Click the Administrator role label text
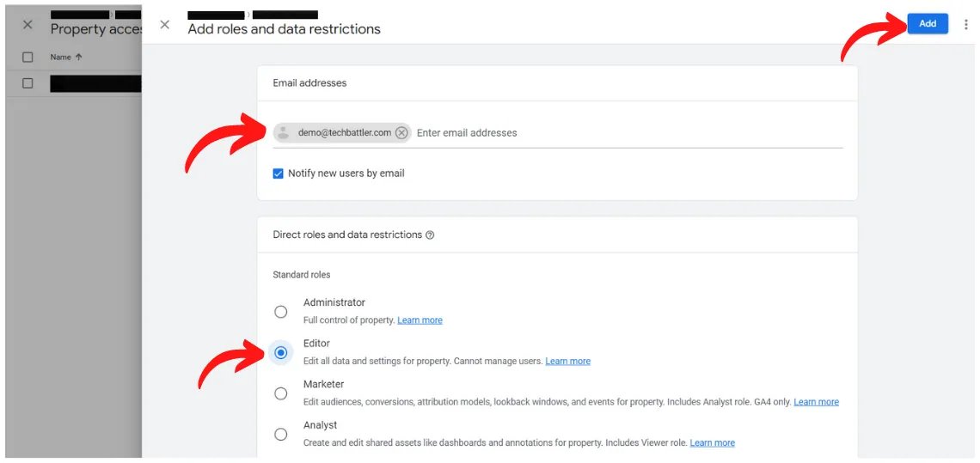 click(334, 302)
